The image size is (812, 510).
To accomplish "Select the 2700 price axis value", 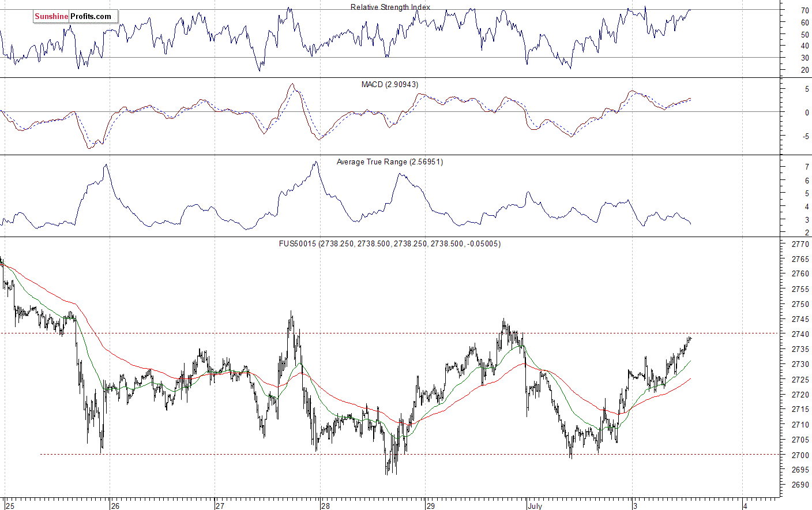I will tap(800, 455).
